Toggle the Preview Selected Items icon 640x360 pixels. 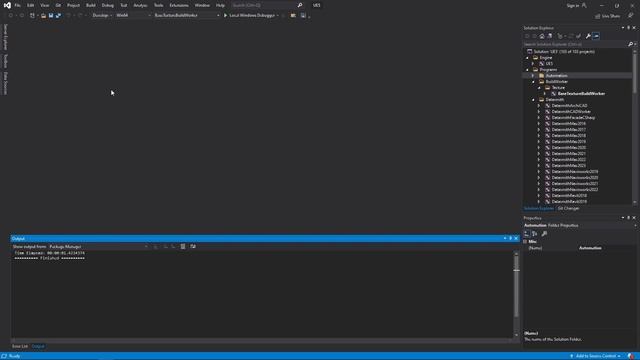click(596, 36)
